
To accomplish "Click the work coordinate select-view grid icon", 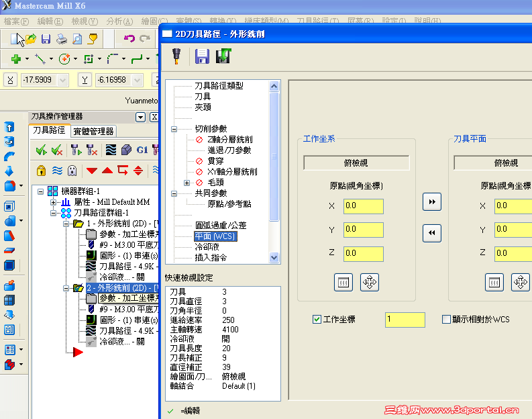I will (343, 282).
